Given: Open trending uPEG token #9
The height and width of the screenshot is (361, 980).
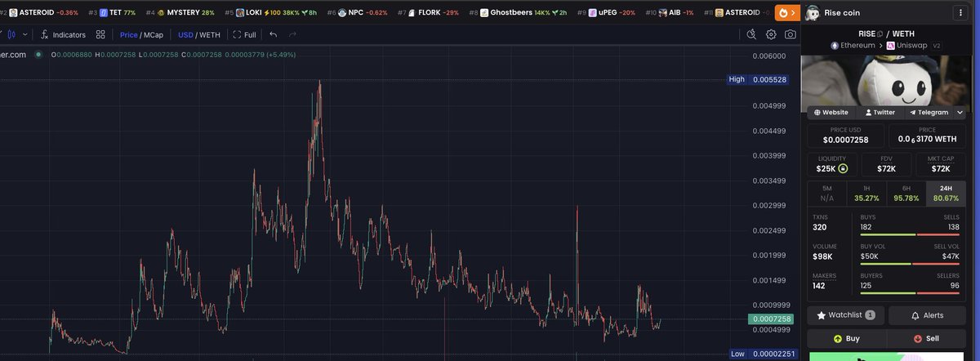Looking at the screenshot, I should click(607, 13).
